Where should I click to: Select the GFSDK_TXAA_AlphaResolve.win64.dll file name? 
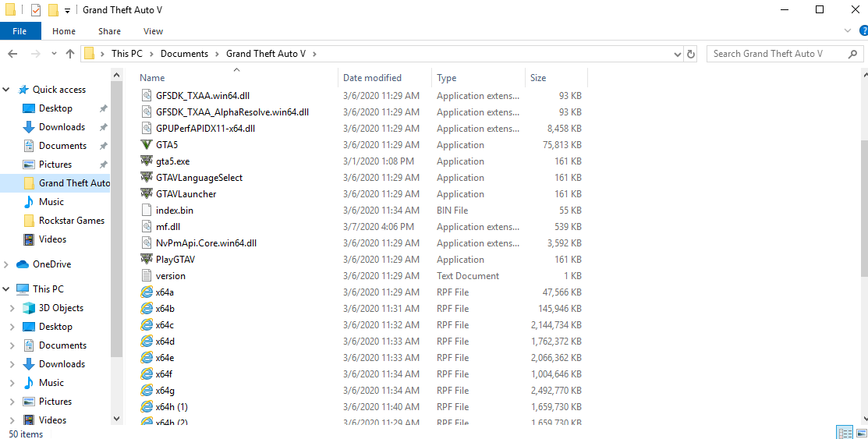point(232,112)
